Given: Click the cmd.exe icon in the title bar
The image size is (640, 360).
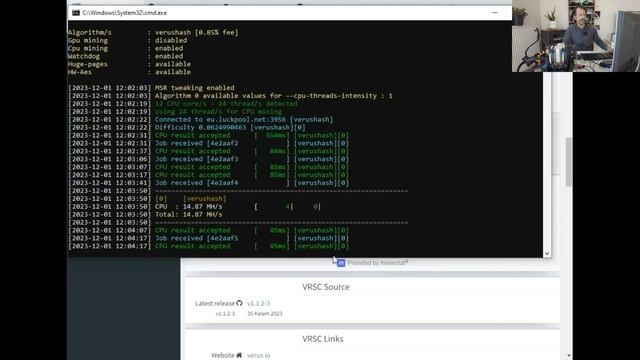Looking at the screenshot, I should point(76,13).
